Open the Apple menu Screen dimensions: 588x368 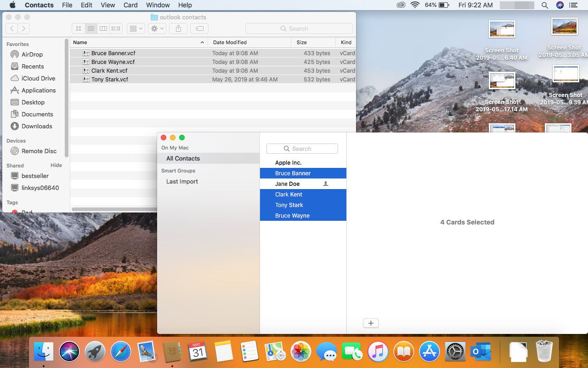pyautogui.click(x=12, y=5)
